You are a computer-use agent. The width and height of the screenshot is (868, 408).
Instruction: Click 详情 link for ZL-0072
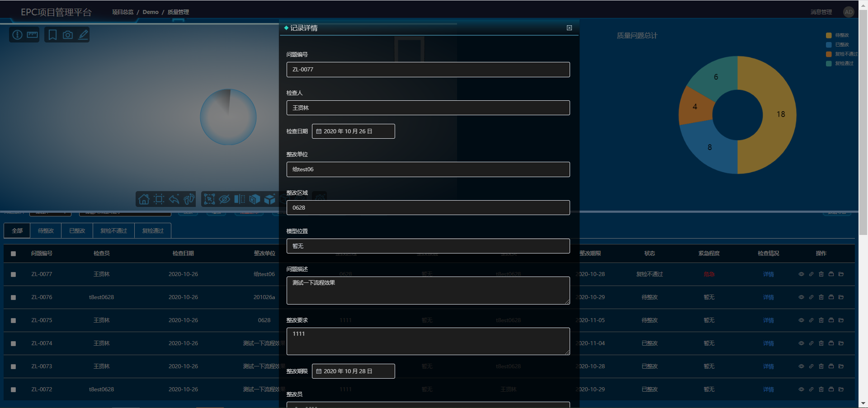click(x=768, y=389)
